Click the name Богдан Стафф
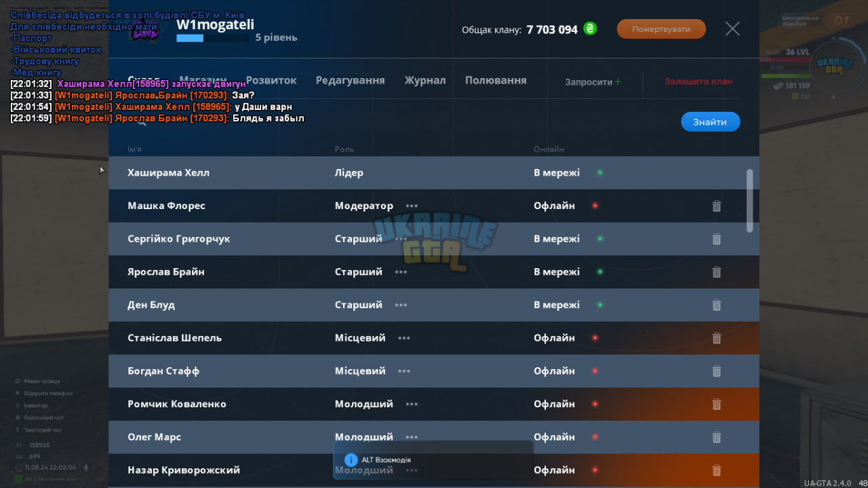This screenshot has height=488, width=868. [x=163, y=371]
